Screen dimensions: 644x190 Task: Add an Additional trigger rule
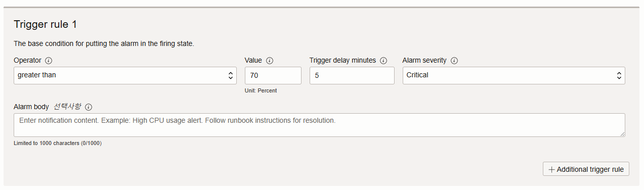click(586, 169)
